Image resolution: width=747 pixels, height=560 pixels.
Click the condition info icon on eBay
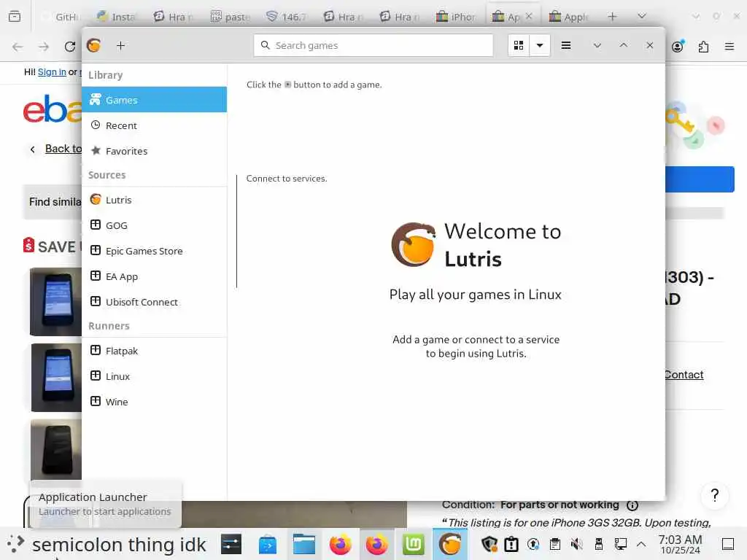[x=632, y=505]
